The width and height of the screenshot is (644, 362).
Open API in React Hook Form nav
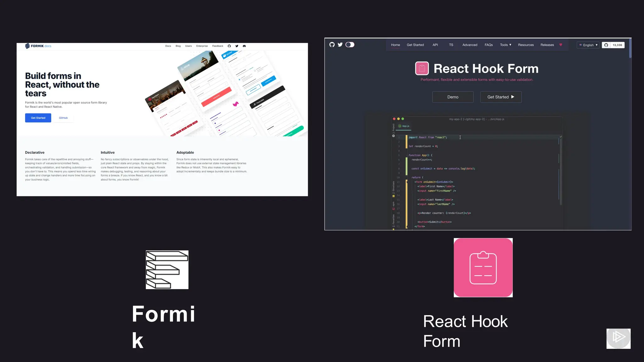[x=435, y=45]
